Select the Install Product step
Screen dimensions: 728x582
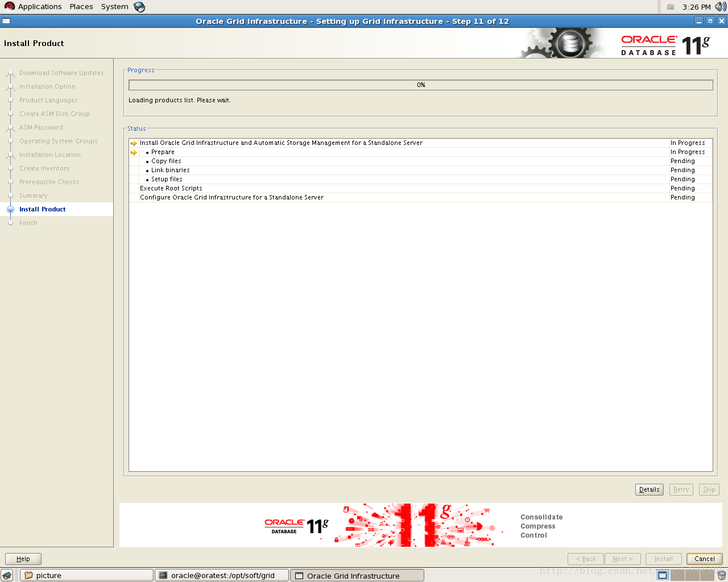pos(43,209)
